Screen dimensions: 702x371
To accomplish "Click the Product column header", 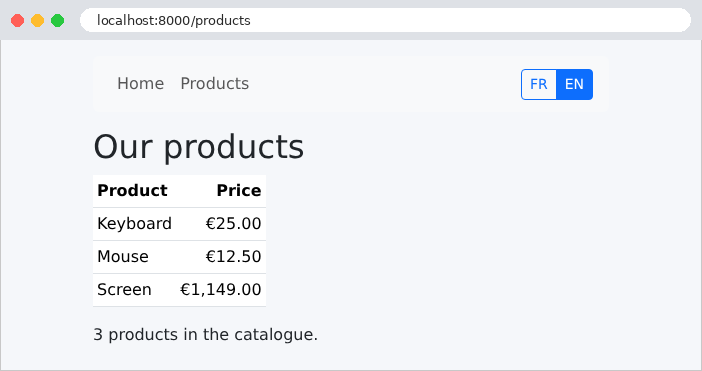I will [132, 191].
